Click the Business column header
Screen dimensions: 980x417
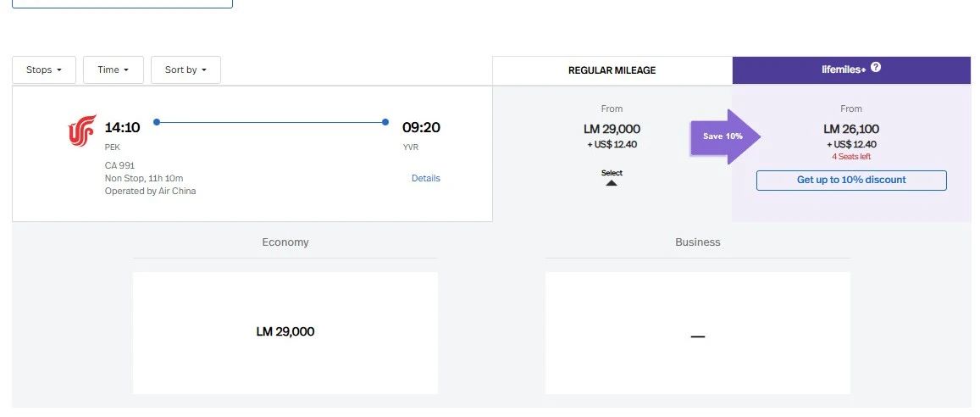point(697,242)
